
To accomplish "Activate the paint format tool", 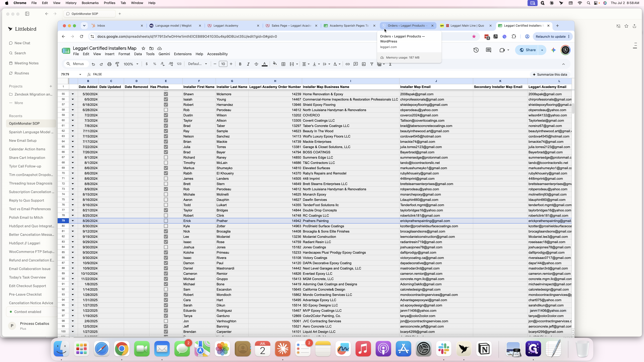I will point(117,64).
